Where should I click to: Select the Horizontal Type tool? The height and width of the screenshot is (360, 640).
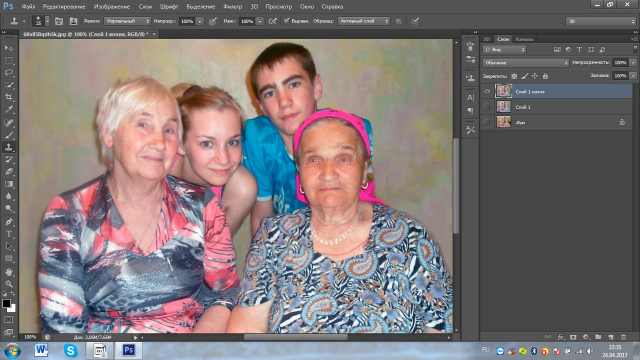pyautogui.click(x=9, y=234)
